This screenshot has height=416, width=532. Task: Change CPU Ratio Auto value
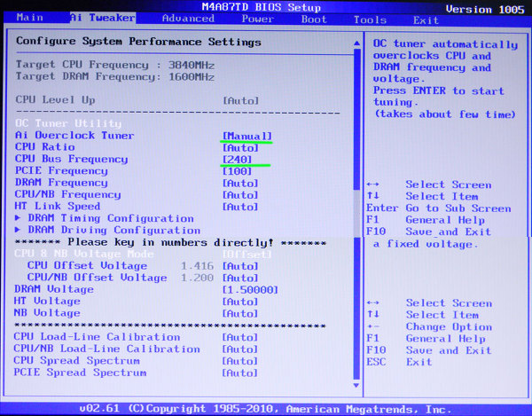pos(240,148)
